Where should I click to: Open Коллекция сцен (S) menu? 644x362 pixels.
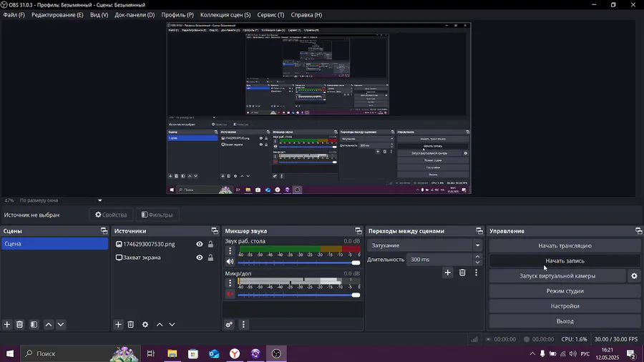[x=225, y=15]
